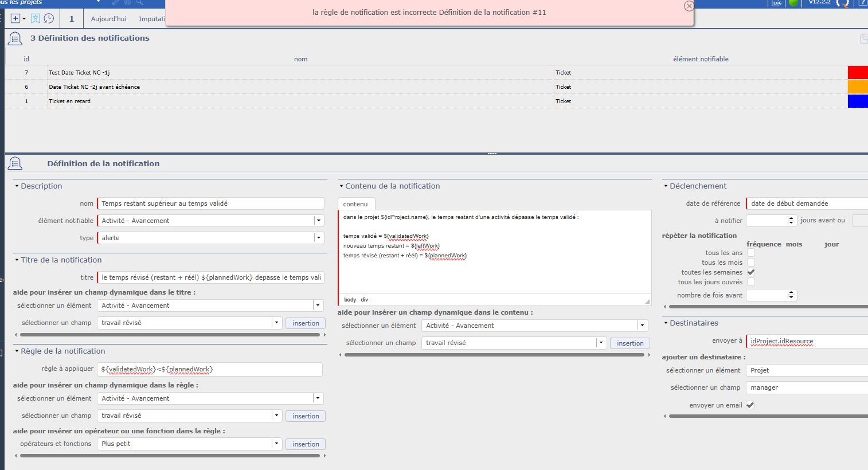The width and height of the screenshot is (868, 470).
Task: Uncheck the 'toutes les semaines' checkbox
Action: pyautogui.click(x=751, y=272)
